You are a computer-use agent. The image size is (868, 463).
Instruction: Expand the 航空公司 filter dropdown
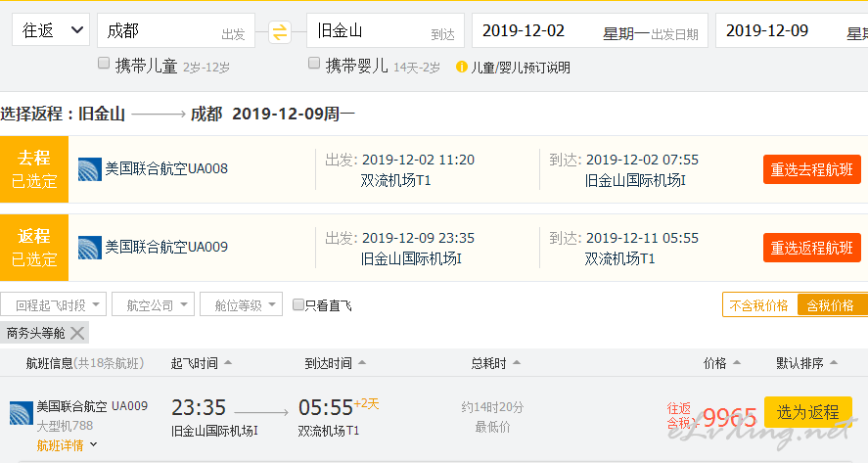tap(153, 304)
